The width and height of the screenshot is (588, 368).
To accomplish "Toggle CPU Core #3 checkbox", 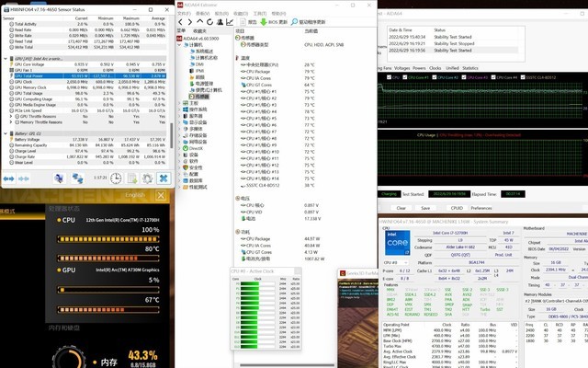I will [x=464, y=77].
